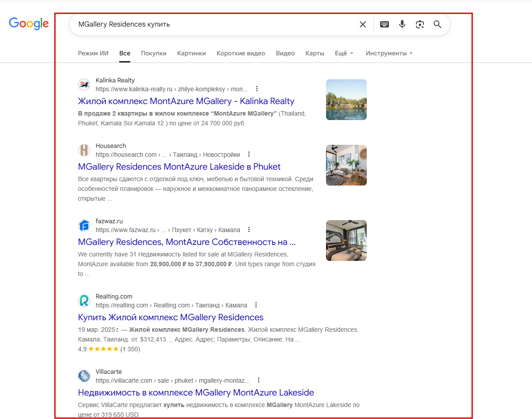Click the kalinka-realty.ru URL breadcrumb
The image size is (532, 419).
[172, 89]
